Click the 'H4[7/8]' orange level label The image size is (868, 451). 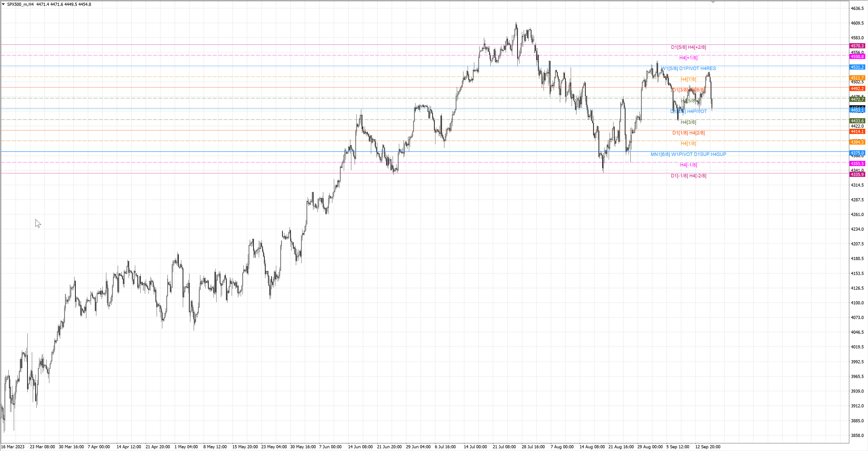point(688,80)
